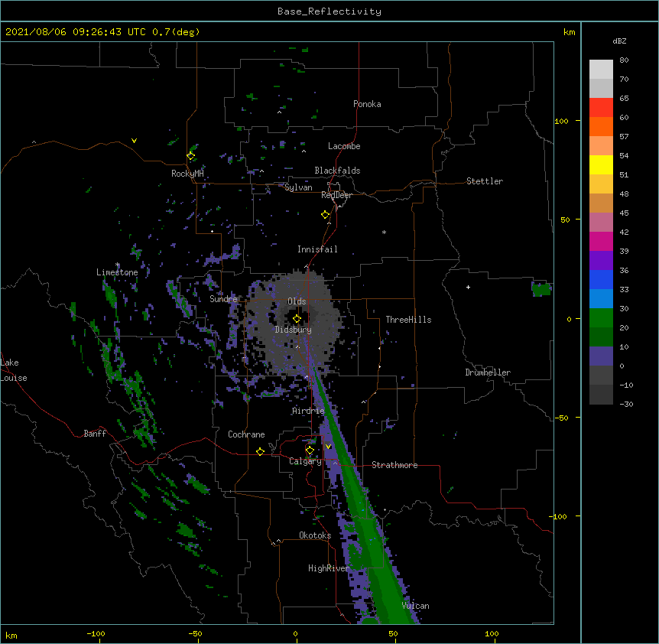Click the HighRiver town label
659x644 pixels.
pyautogui.click(x=329, y=568)
